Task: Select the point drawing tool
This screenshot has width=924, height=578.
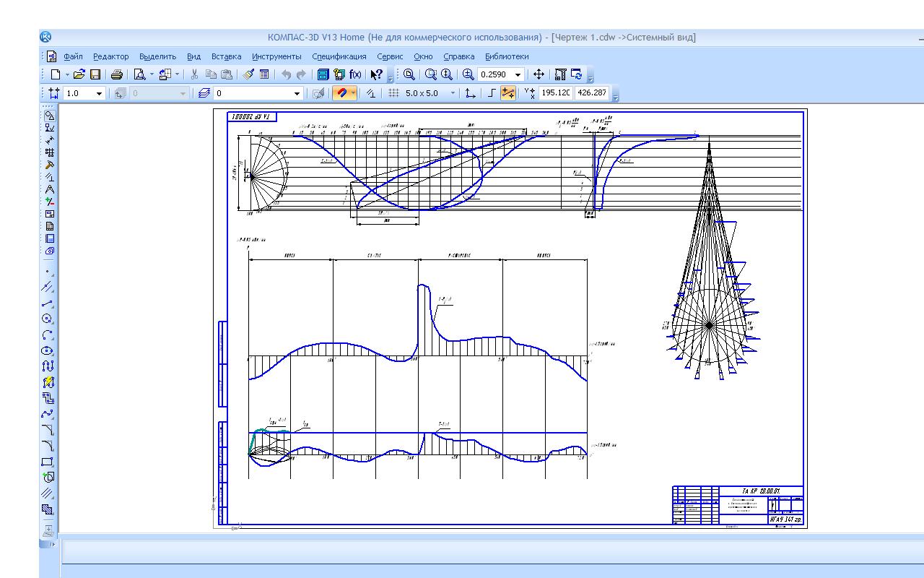Action: [48, 272]
